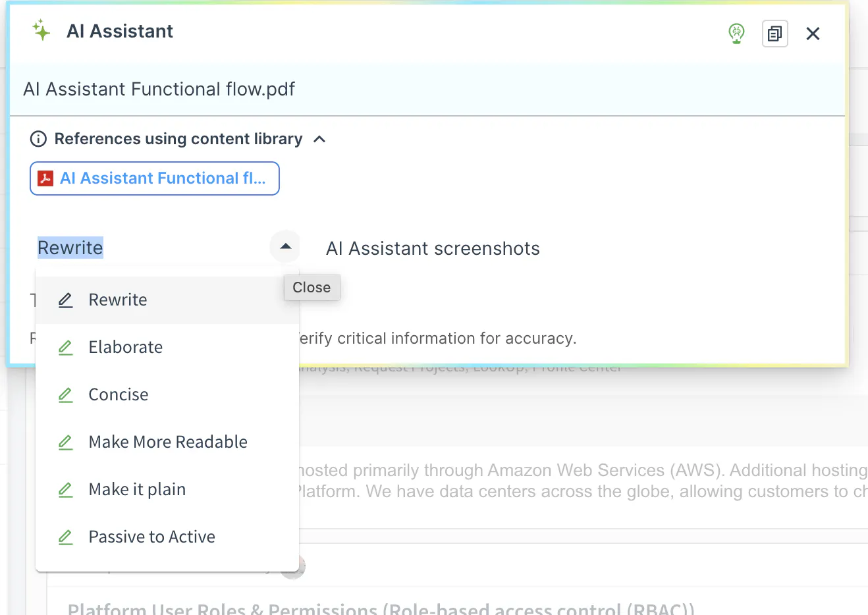The width and height of the screenshot is (868, 615).
Task: Click the pencil icon next to Concise
Action: point(66,395)
